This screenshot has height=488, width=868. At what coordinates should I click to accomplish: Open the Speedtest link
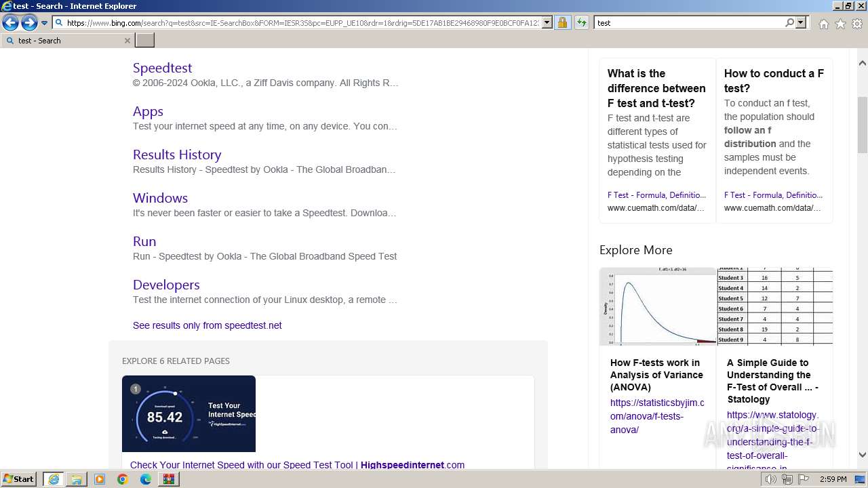coord(162,68)
